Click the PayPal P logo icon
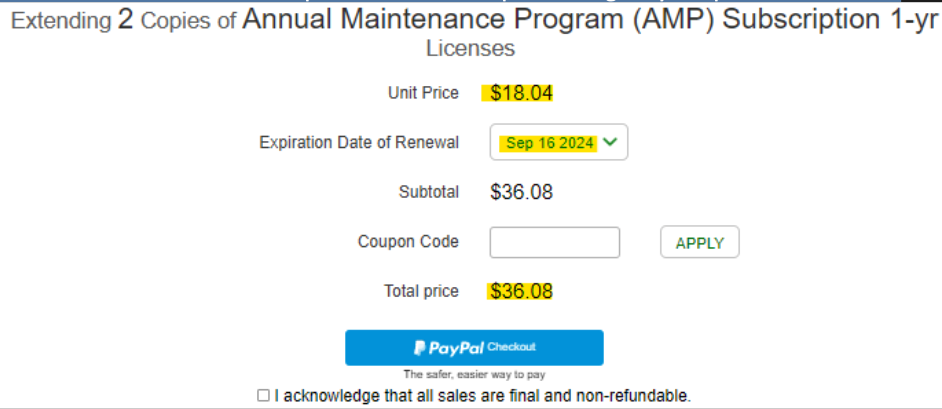Viewport: 942px width, 409px height. click(x=419, y=348)
